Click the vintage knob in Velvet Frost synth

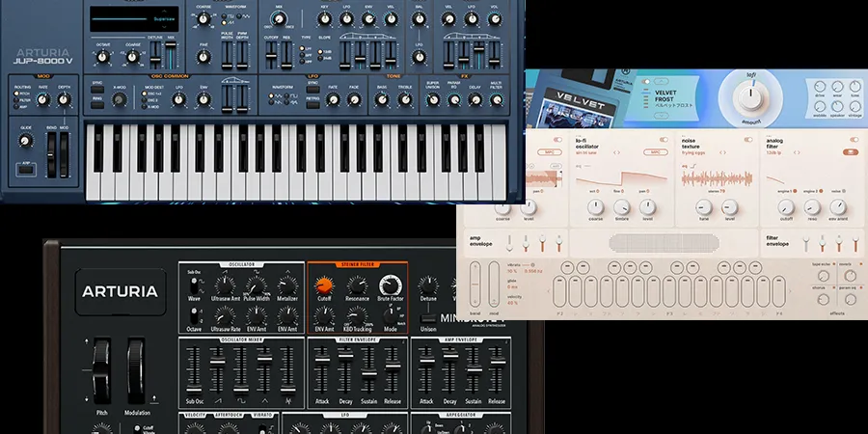tap(855, 106)
